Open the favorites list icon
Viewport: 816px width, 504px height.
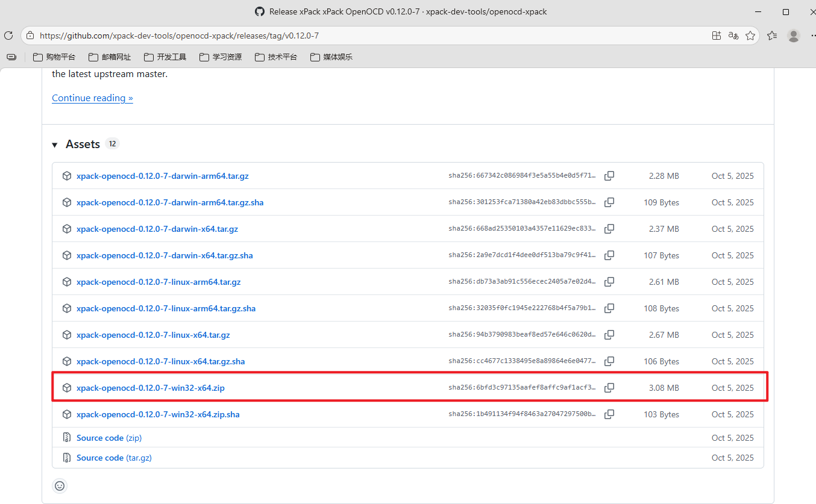(772, 36)
